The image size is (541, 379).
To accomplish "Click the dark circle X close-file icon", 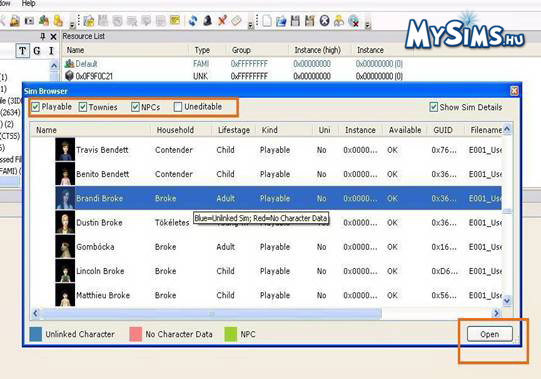I will coord(324,21).
